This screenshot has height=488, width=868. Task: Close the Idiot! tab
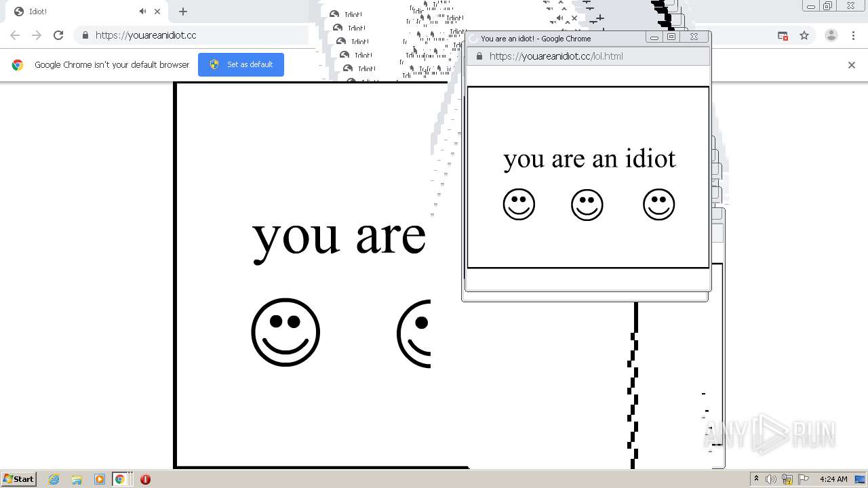pyautogui.click(x=157, y=12)
